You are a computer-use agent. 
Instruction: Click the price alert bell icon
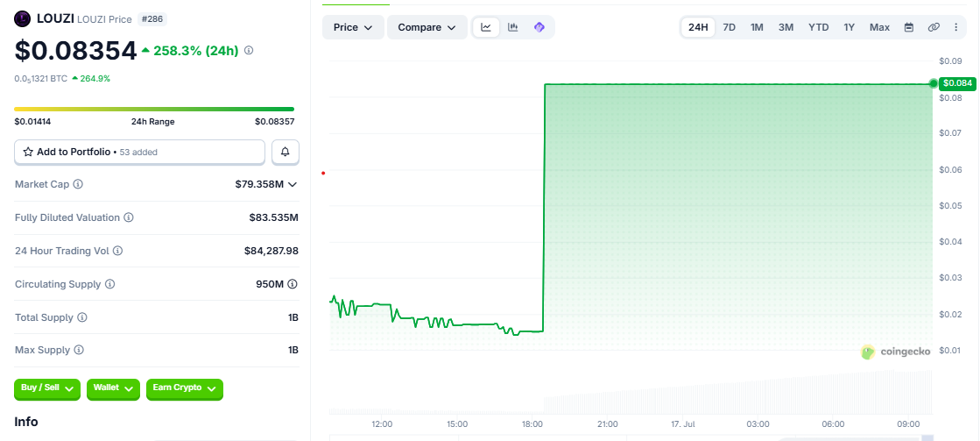(x=285, y=152)
